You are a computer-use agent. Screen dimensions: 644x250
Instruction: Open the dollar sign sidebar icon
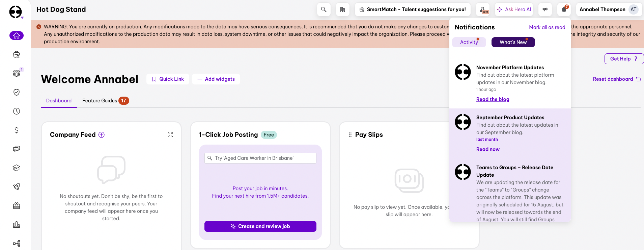click(17, 130)
